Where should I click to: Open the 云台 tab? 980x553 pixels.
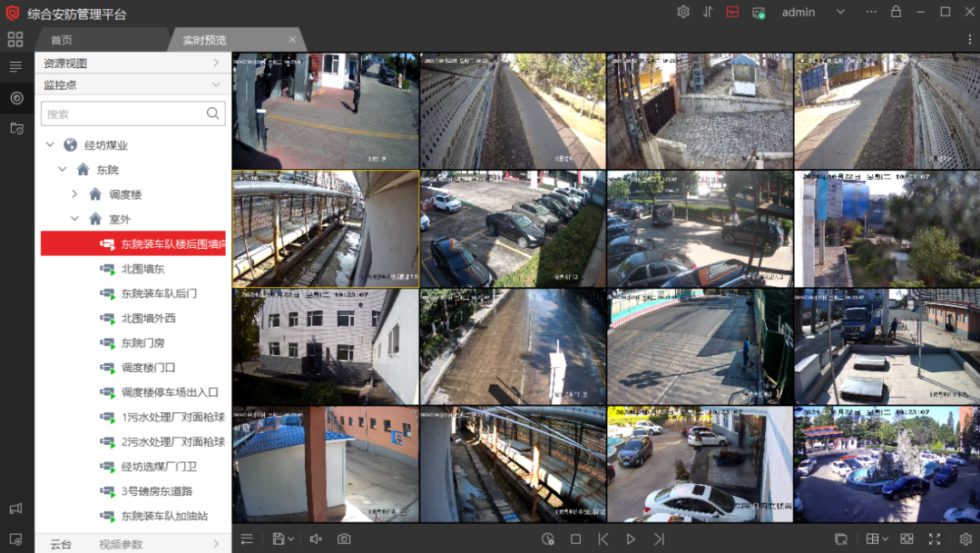tap(61, 544)
